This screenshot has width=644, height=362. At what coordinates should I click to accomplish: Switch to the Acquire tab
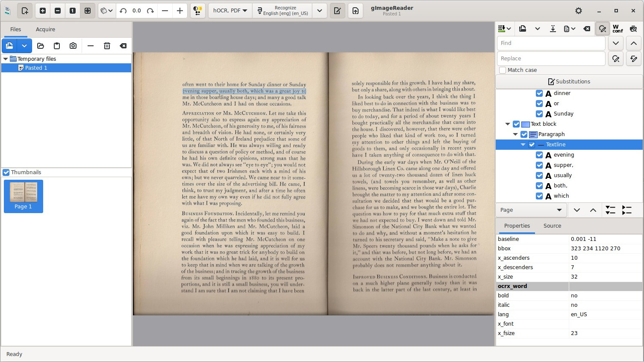(x=45, y=30)
